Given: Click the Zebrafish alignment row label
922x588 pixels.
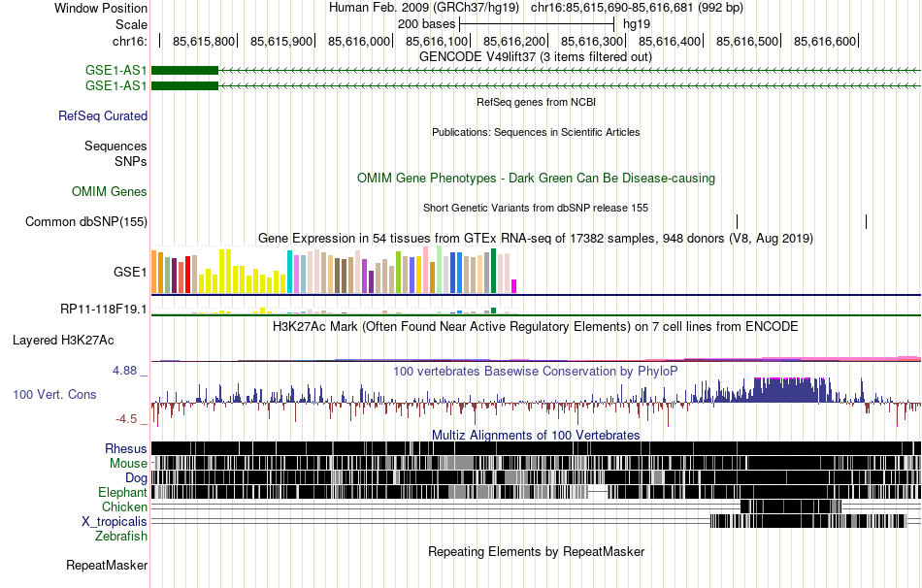Looking at the screenshot, I should tap(121, 537).
